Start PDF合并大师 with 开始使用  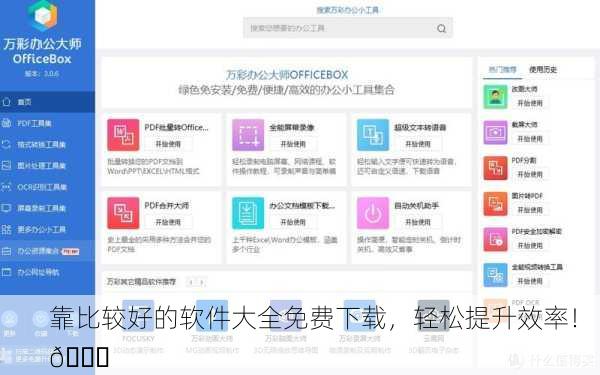[168, 222]
